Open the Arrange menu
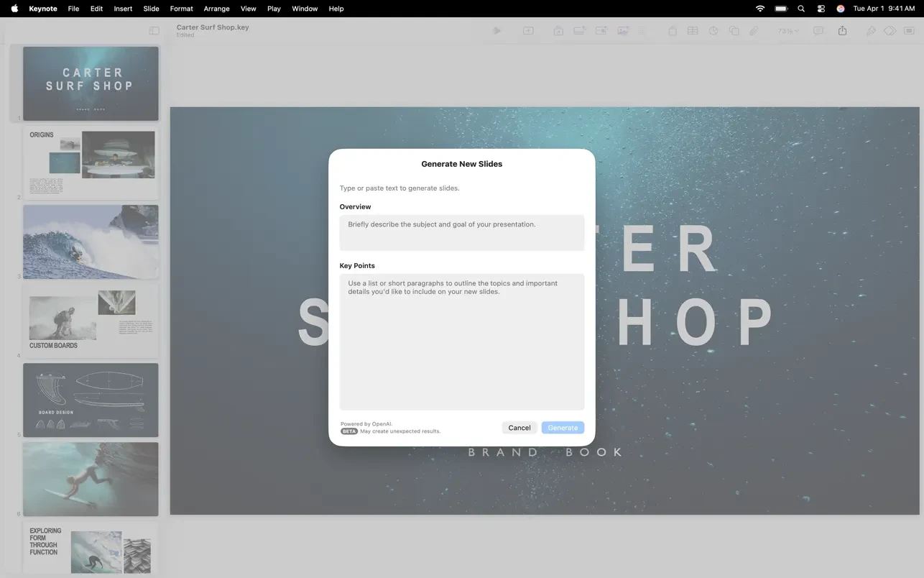This screenshot has width=924, height=578. tap(216, 9)
